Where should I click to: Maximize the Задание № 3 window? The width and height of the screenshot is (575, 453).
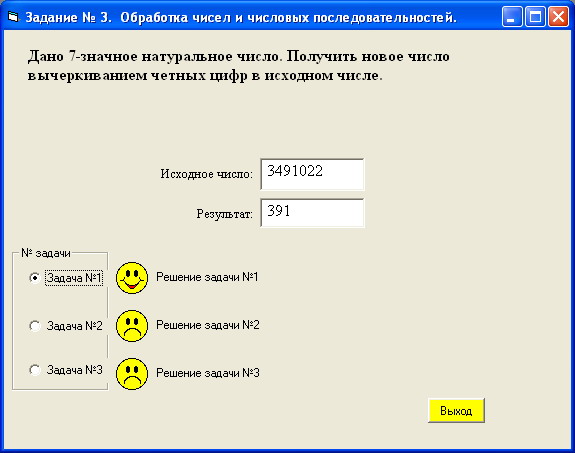(535, 17)
